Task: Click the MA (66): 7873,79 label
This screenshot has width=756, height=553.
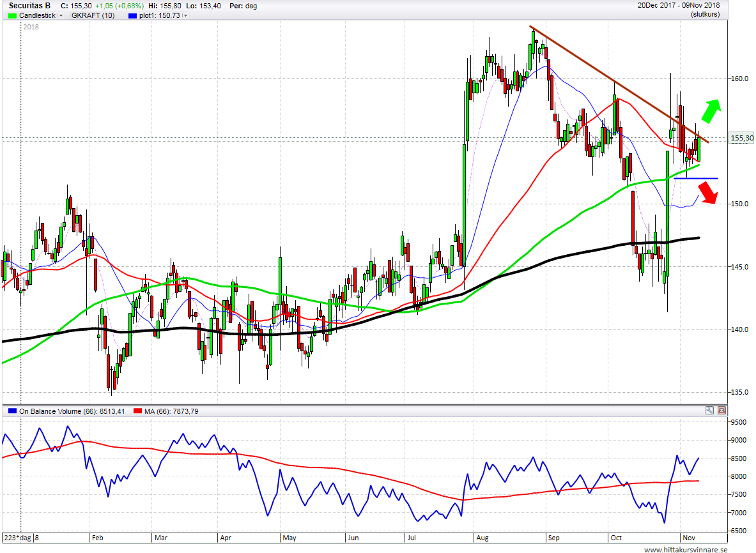Action: coord(171,411)
